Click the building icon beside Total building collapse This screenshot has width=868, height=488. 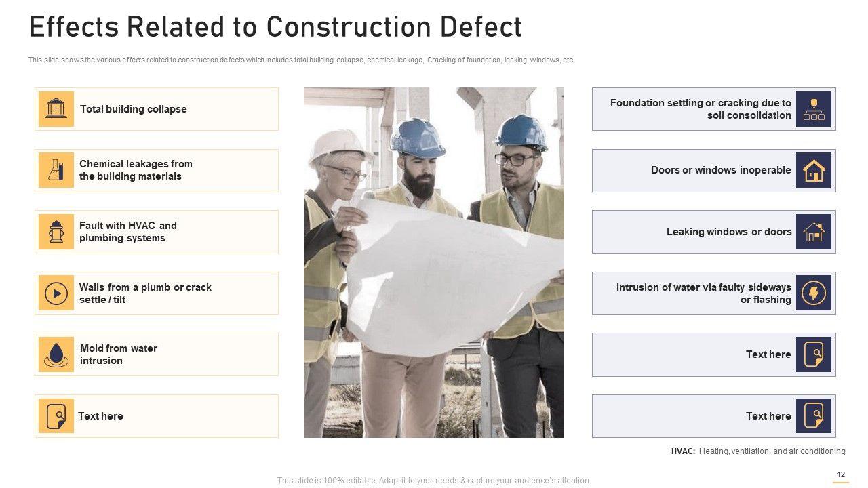click(56, 109)
